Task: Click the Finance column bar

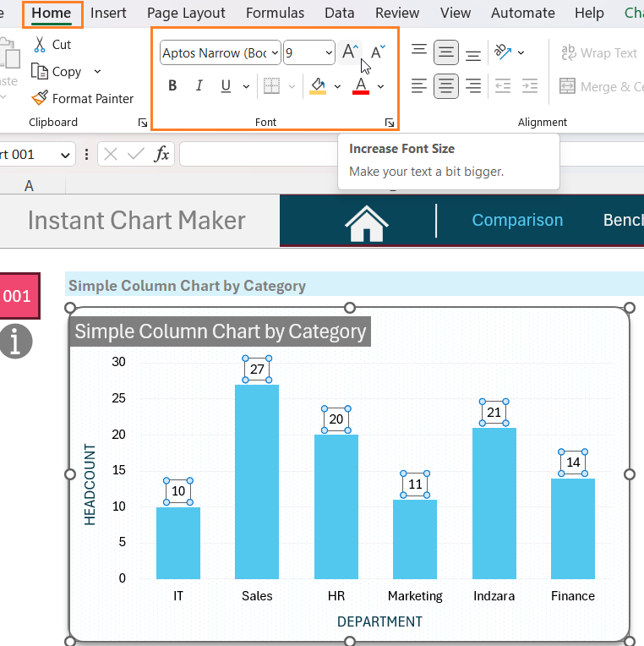Action: (573, 528)
